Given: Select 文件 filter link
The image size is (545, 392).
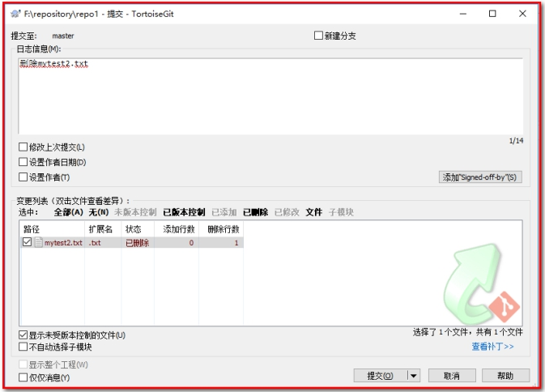Looking at the screenshot, I should [x=314, y=212].
